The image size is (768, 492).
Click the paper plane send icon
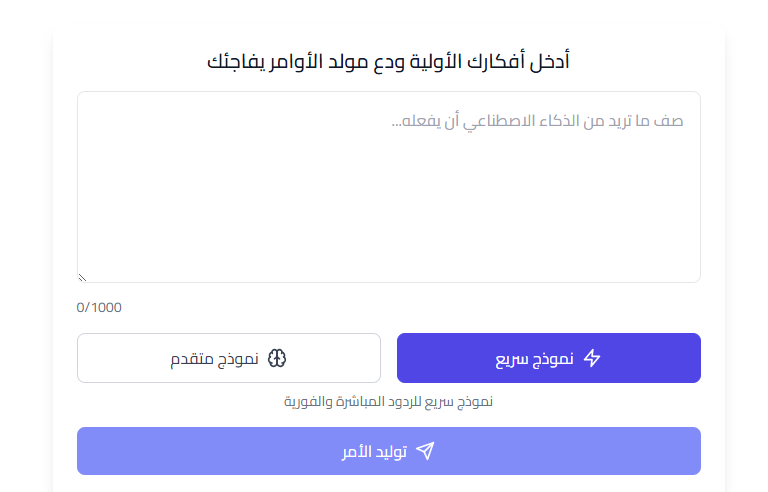tap(425, 451)
